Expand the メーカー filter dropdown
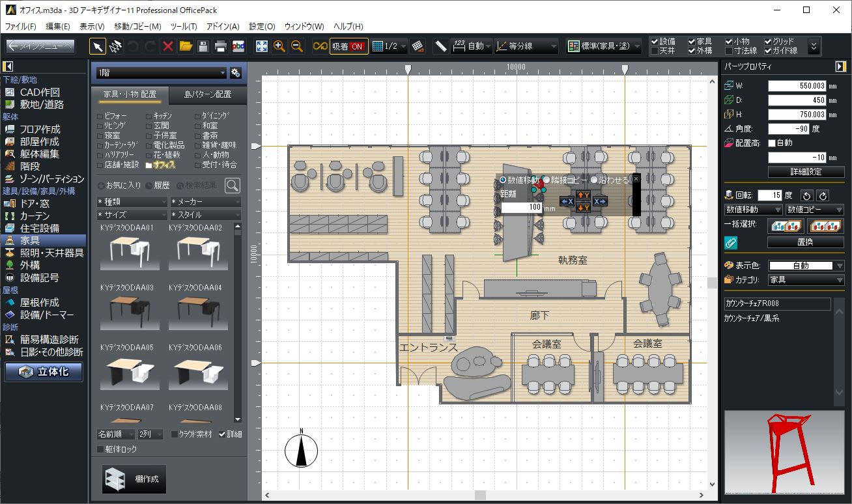The width and height of the screenshot is (852, 504). [x=205, y=202]
